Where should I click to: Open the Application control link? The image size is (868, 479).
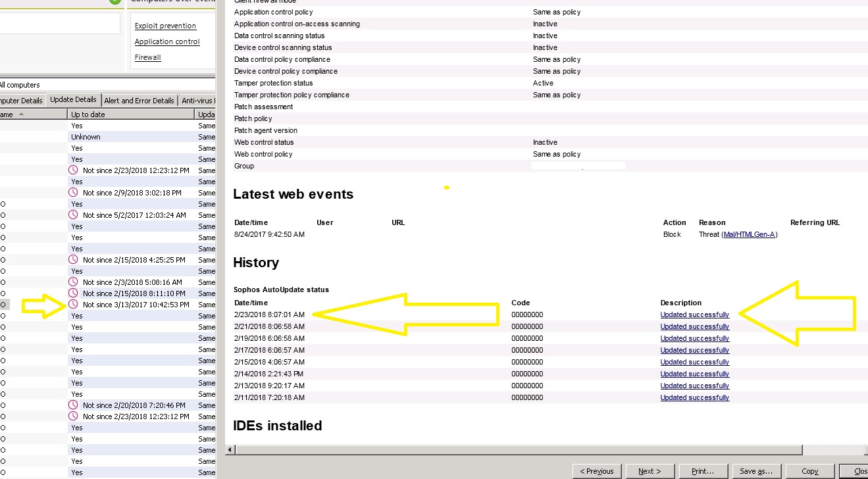167,41
